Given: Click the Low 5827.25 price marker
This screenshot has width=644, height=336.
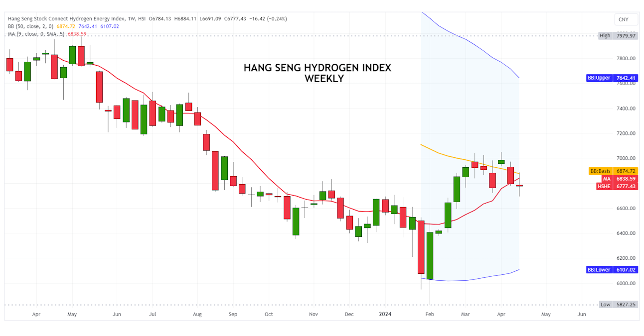Looking at the screenshot, I should point(617,304).
